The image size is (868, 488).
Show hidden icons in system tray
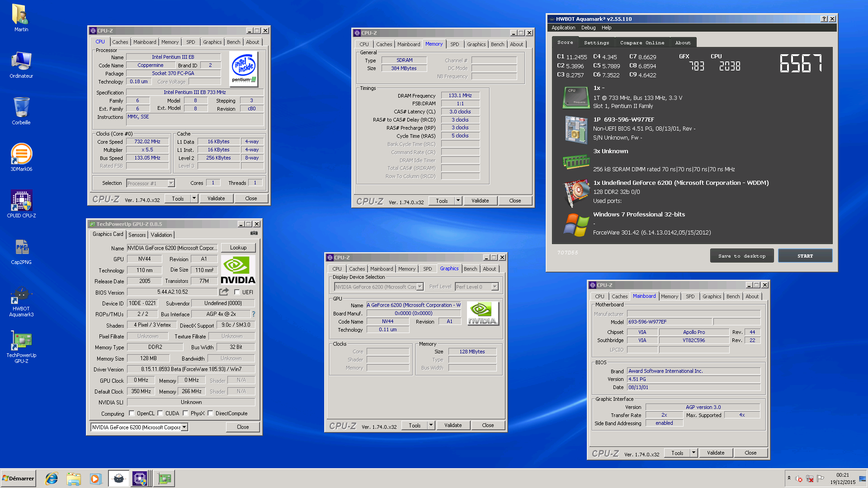(789, 479)
